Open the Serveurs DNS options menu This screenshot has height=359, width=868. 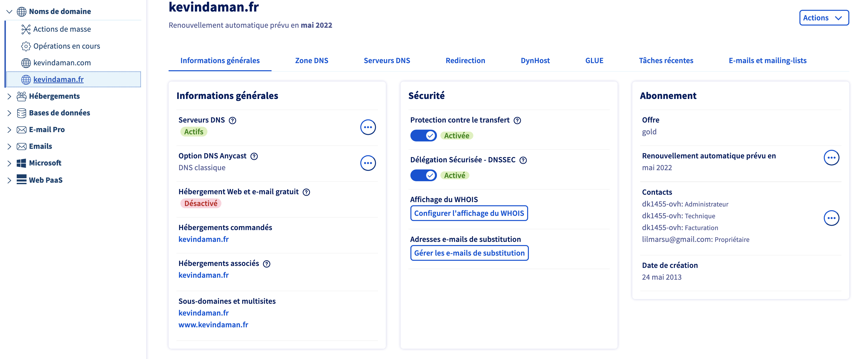coord(368,127)
